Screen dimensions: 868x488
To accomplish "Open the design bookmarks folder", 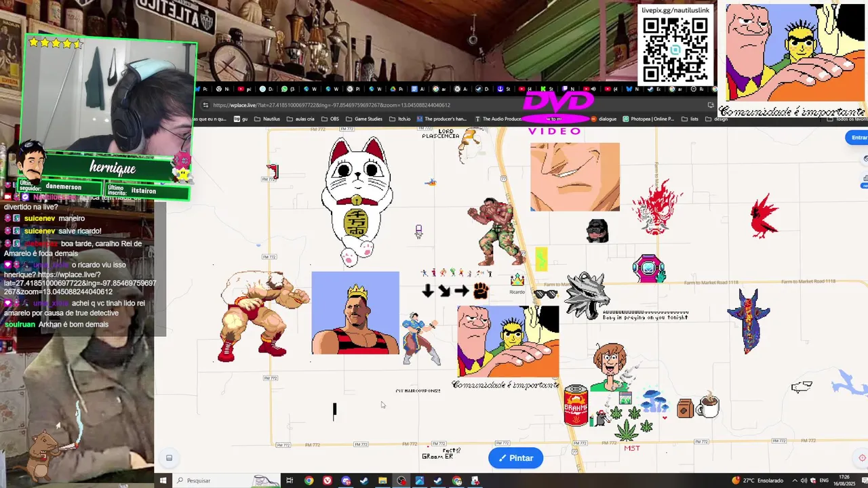I will [x=716, y=119].
